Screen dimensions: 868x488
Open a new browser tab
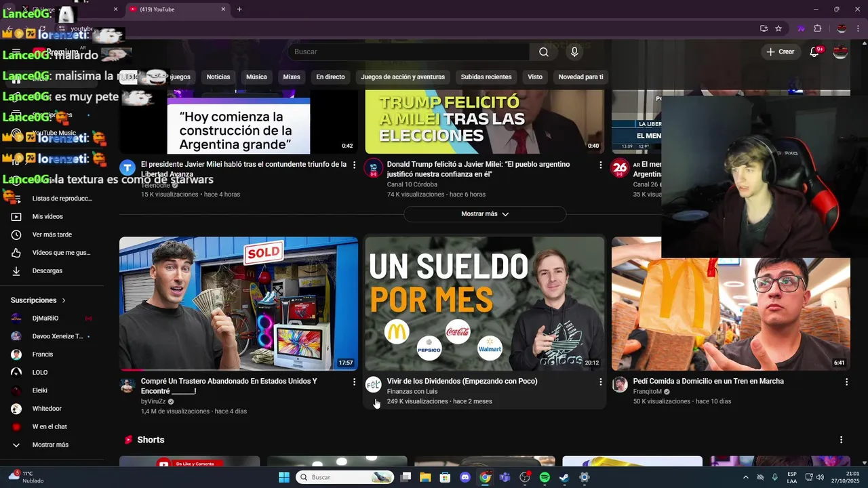239,9
